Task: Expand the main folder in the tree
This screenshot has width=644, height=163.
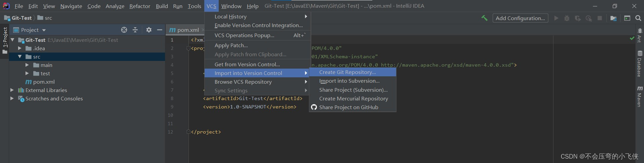Action: [x=27, y=65]
